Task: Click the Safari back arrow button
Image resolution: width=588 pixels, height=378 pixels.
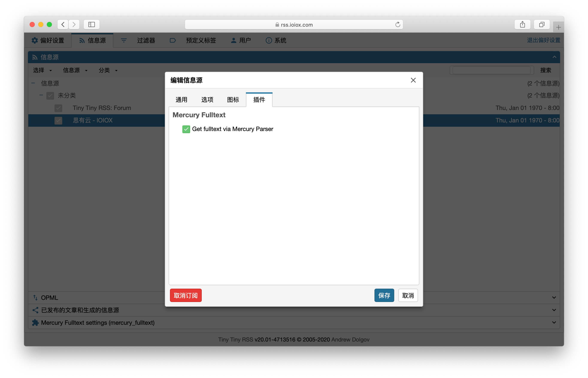Action: pyautogui.click(x=63, y=24)
